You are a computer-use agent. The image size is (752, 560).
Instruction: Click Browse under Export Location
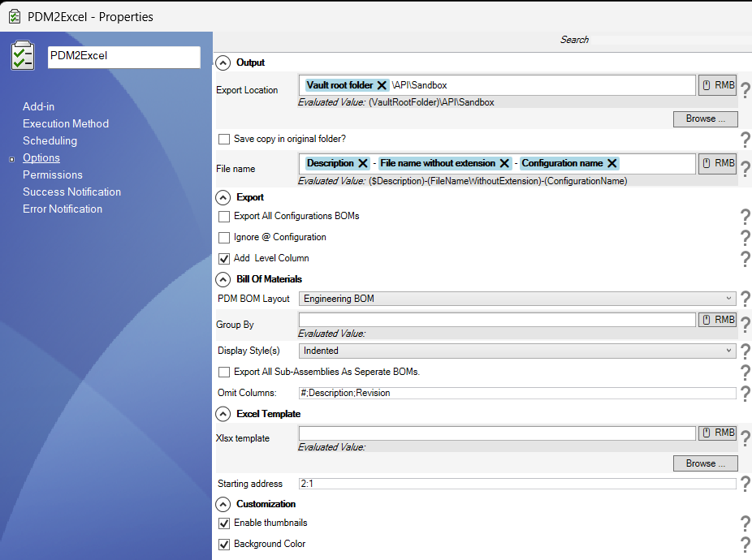(705, 118)
